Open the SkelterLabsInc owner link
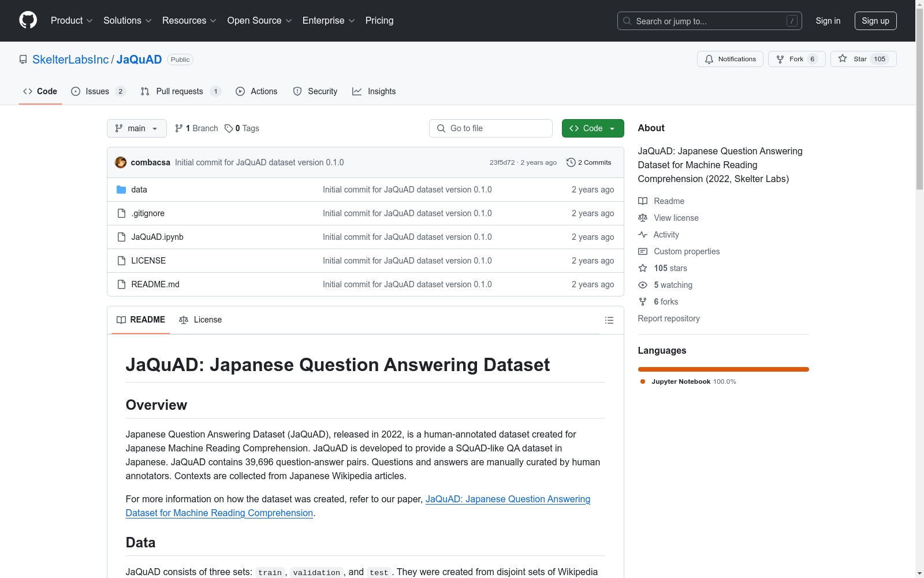The image size is (924, 578). click(70, 60)
